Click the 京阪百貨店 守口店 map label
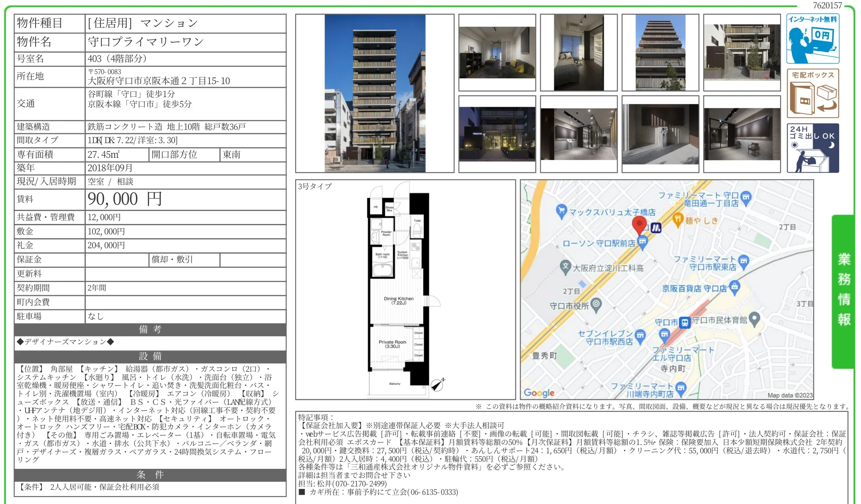The height and width of the screenshot is (504, 861). coord(694,288)
